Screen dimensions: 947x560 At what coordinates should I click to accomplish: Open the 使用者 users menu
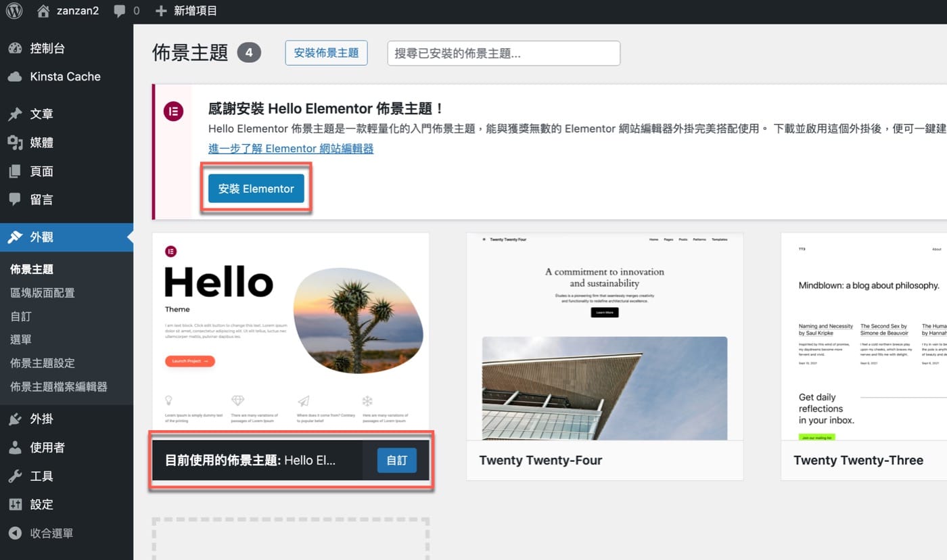click(x=66, y=448)
